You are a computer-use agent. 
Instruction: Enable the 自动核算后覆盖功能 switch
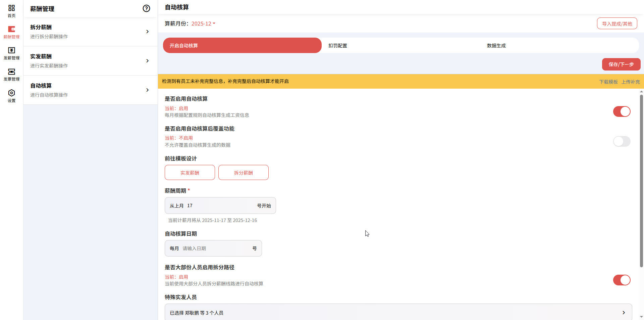tap(621, 141)
